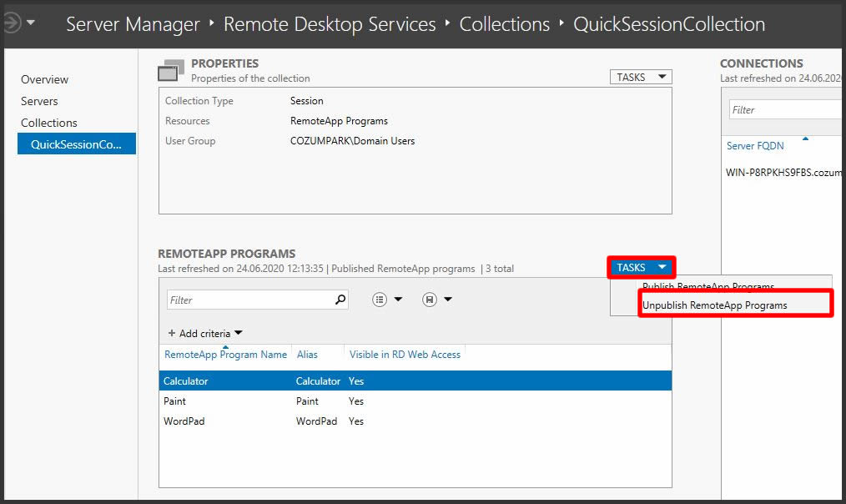The height and width of the screenshot is (504, 846).
Task: Click the Yes value in WordPad row
Action: 356,421
